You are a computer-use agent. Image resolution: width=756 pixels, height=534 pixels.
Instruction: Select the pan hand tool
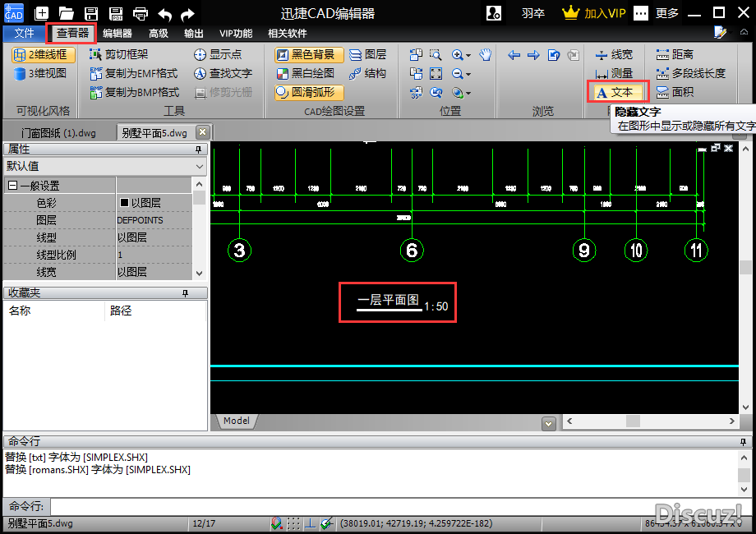click(485, 55)
